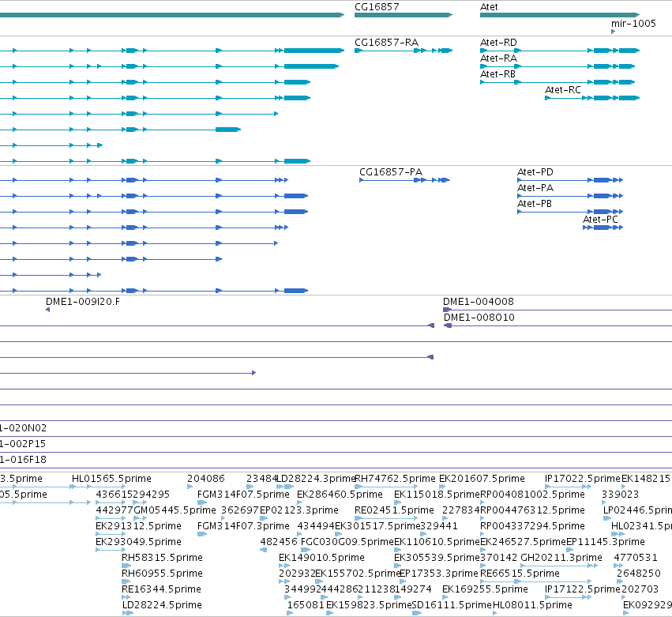Image resolution: width=672 pixels, height=617 pixels.
Task: Select the CG16857-PA protein label
Action: pyautogui.click(x=391, y=172)
